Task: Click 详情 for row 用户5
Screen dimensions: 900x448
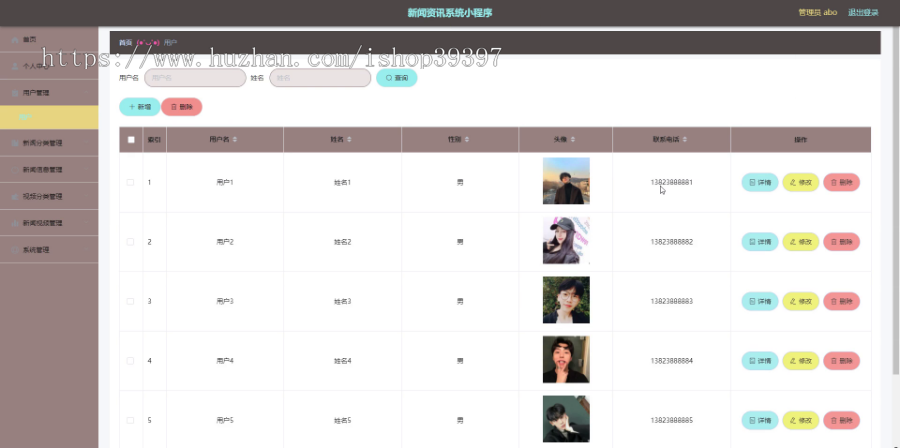Action: 760,420
